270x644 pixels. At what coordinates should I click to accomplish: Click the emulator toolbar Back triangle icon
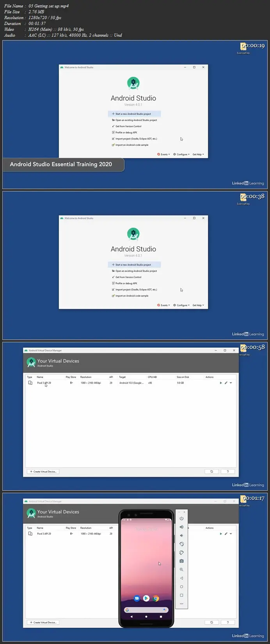181,578
